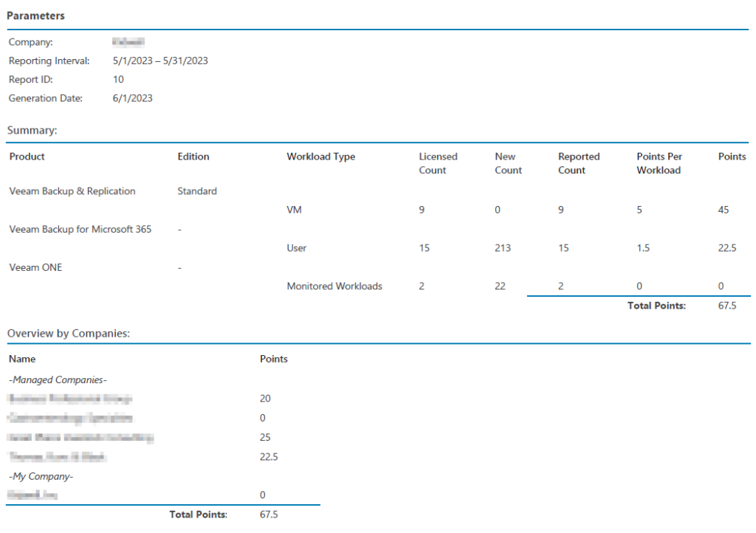This screenshot has height=533, width=756.
Task: Click the managed company points value "20"
Action: pos(265,399)
